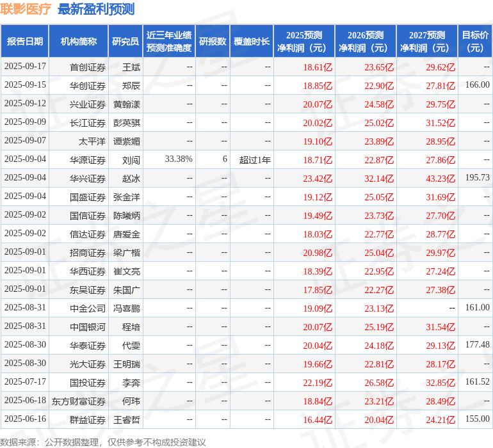493x448 pixels.
Task: Click the 43.23亿 2027 profit forecast
Action: pyautogui.click(x=440, y=179)
